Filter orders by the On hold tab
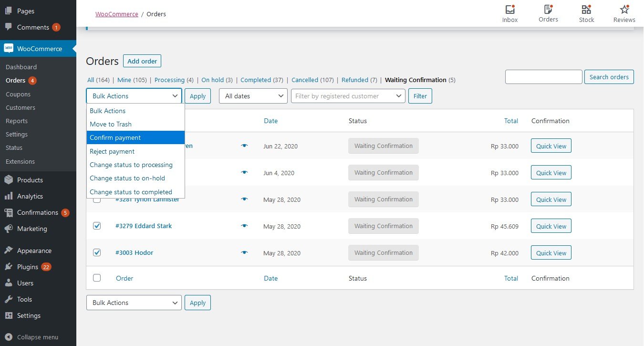The width and height of the screenshot is (644, 346). [217, 80]
